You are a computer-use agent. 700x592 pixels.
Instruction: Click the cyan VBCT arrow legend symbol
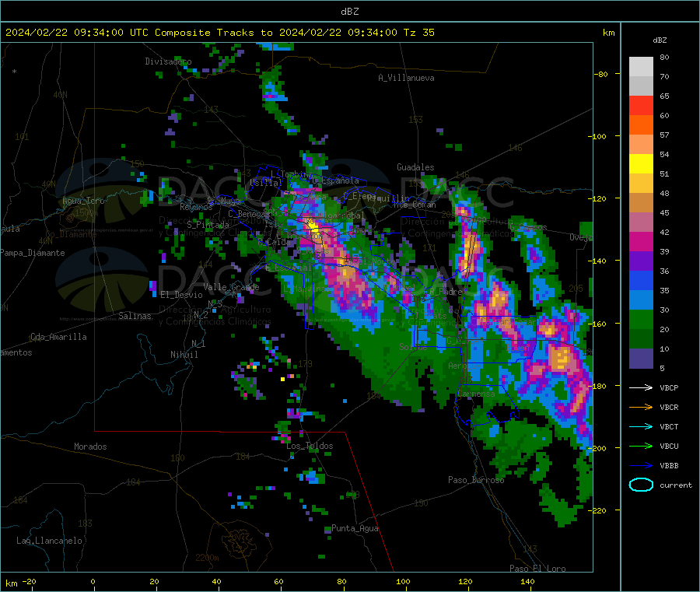pos(641,427)
